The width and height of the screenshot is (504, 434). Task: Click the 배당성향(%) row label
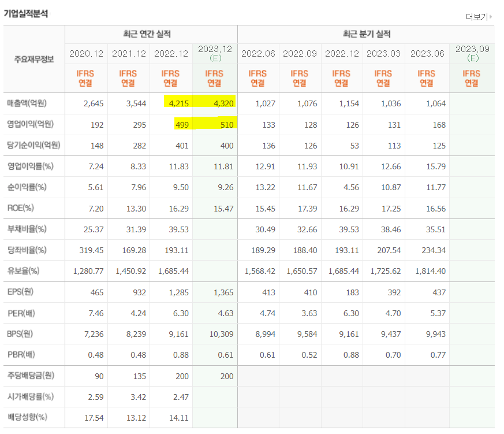coord(27,417)
